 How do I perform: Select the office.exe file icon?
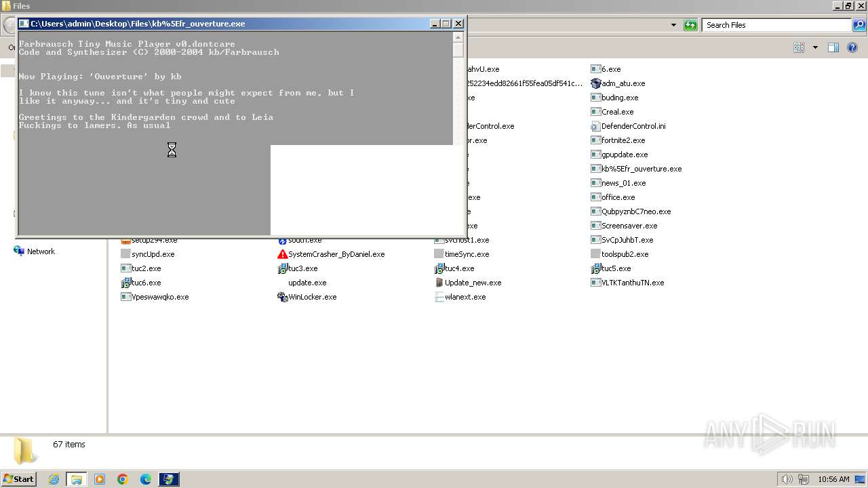[596, 197]
